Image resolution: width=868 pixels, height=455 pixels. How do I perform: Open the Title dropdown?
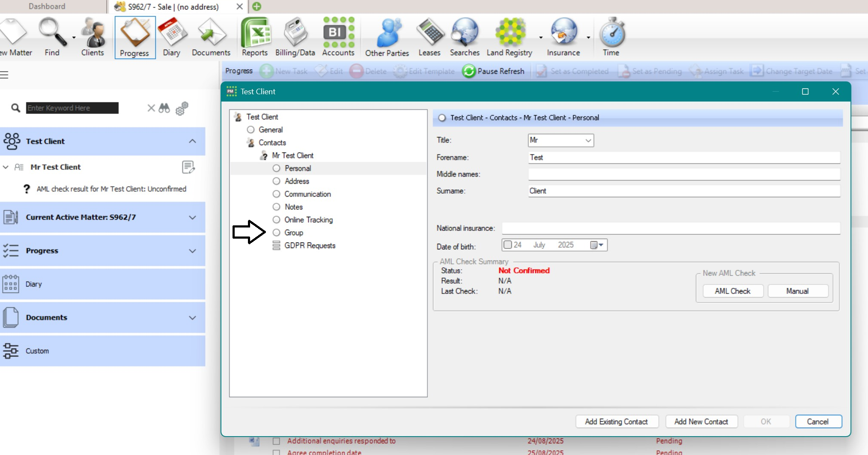[561, 140]
